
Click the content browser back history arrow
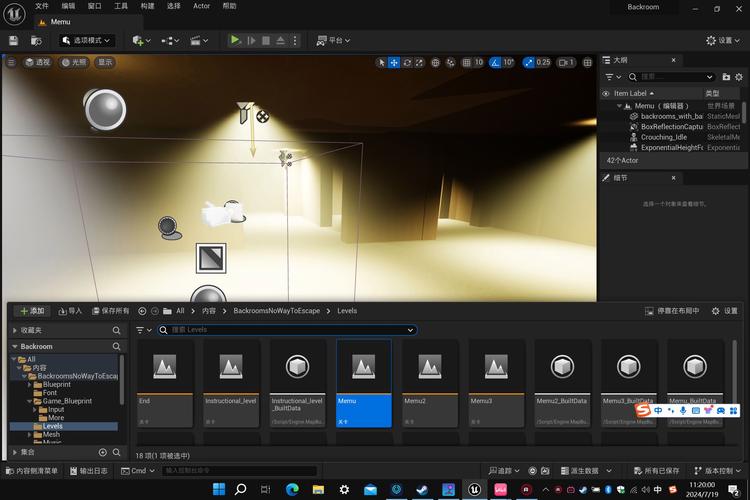pos(142,311)
